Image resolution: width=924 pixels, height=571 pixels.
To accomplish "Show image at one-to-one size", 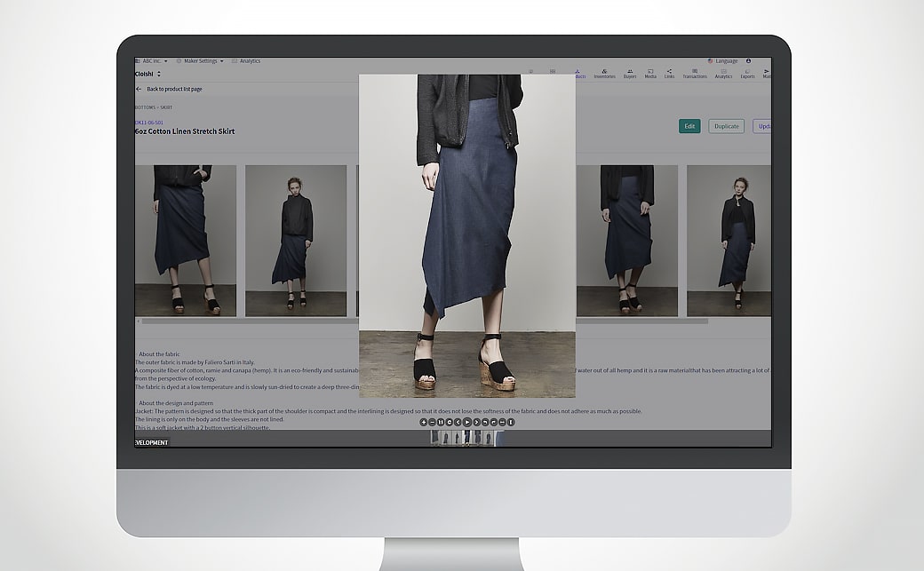I will [440, 422].
